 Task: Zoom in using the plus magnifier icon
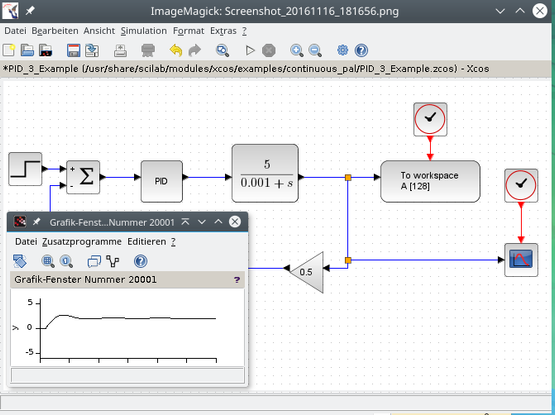click(x=296, y=50)
